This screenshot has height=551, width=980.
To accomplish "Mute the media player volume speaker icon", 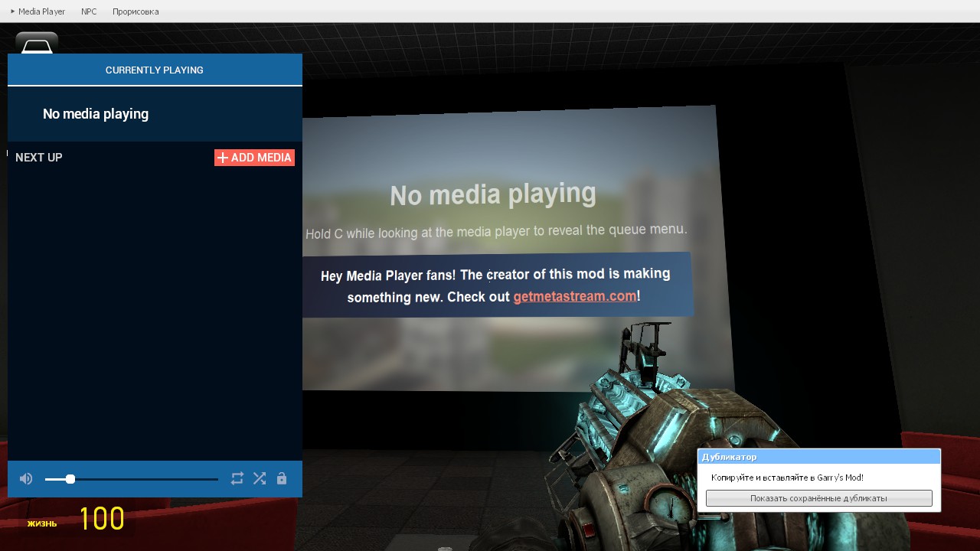I will tap(26, 479).
